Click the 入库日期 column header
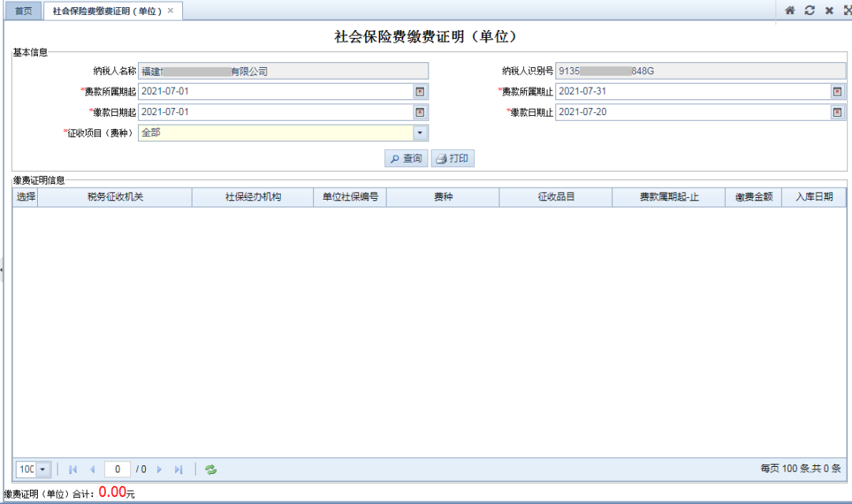Image resolution: width=852 pixels, height=504 pixels. click(x=814, y=197)
